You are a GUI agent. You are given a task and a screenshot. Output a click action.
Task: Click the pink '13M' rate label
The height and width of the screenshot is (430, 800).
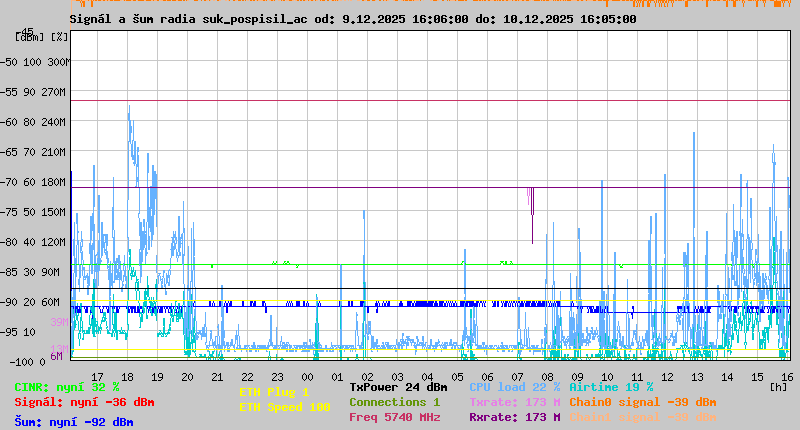tap(59, 348)
